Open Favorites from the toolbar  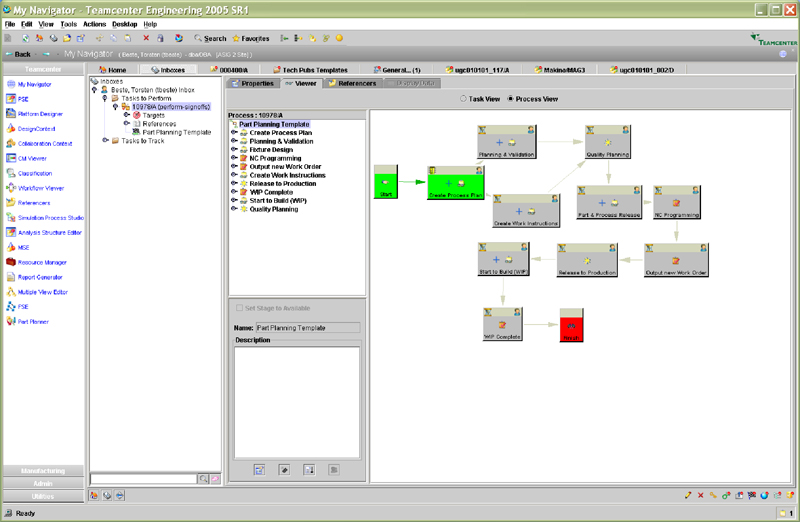coord(251,38)
